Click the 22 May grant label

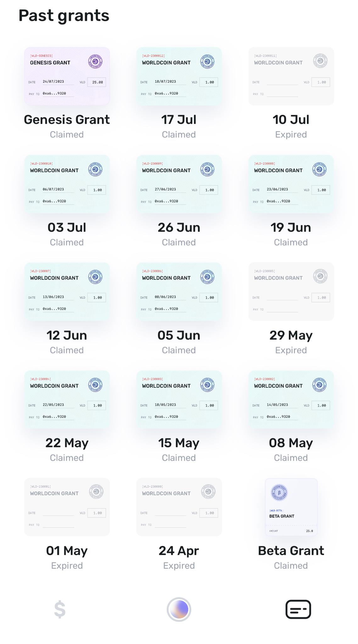[67, 443]
